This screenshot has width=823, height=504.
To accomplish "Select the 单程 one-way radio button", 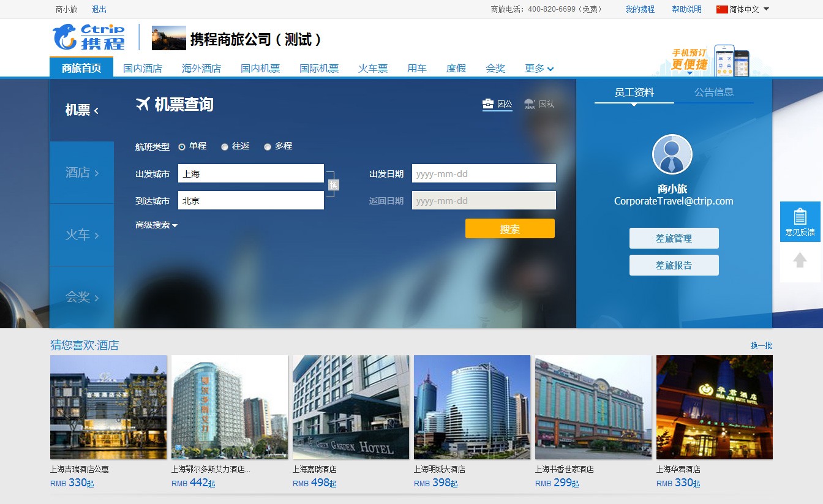I will (182, 147).
